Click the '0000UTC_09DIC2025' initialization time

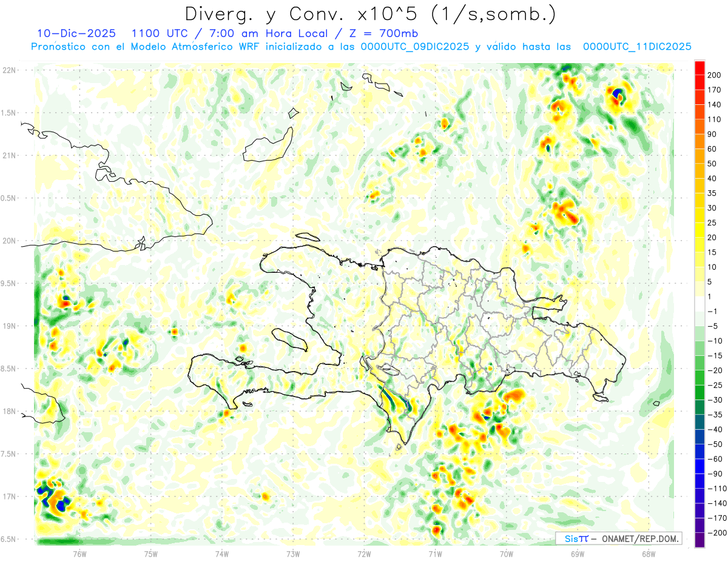414,47
